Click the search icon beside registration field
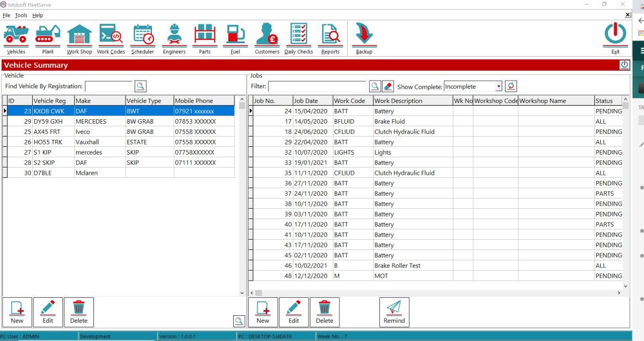The image size is (644, 341). (x=140, y=86)
